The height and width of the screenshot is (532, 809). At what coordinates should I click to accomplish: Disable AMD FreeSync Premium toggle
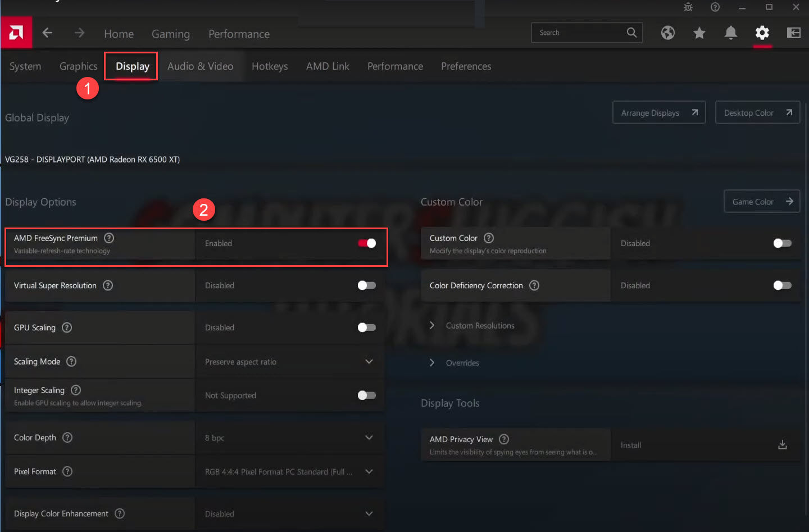(367, 243)
